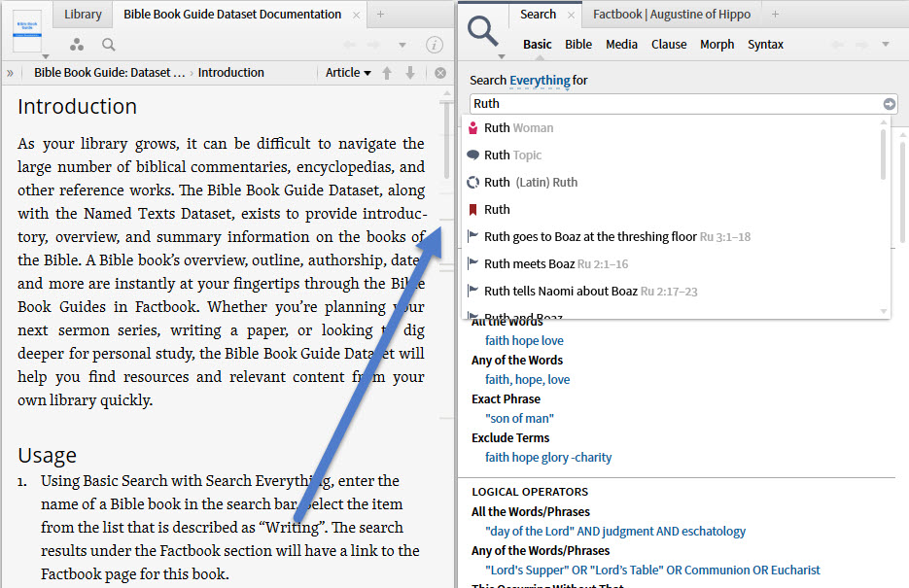Expand the table of contents chevrons
This screenshot has width=909, height=588.
[10, 73]
